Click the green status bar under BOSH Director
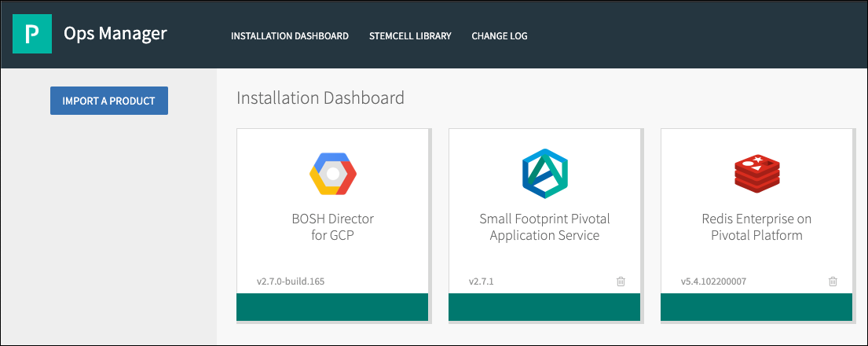This screenshot has width=868, height=346. coord(332,307)
